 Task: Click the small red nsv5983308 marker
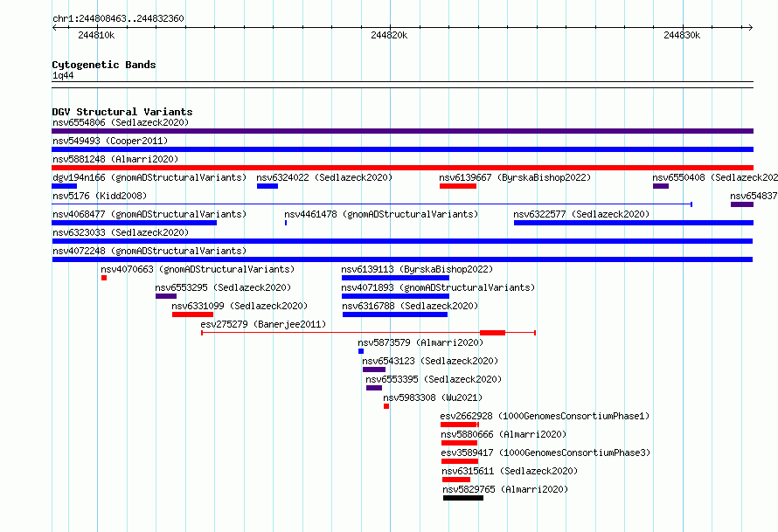(x=386, y=406)
